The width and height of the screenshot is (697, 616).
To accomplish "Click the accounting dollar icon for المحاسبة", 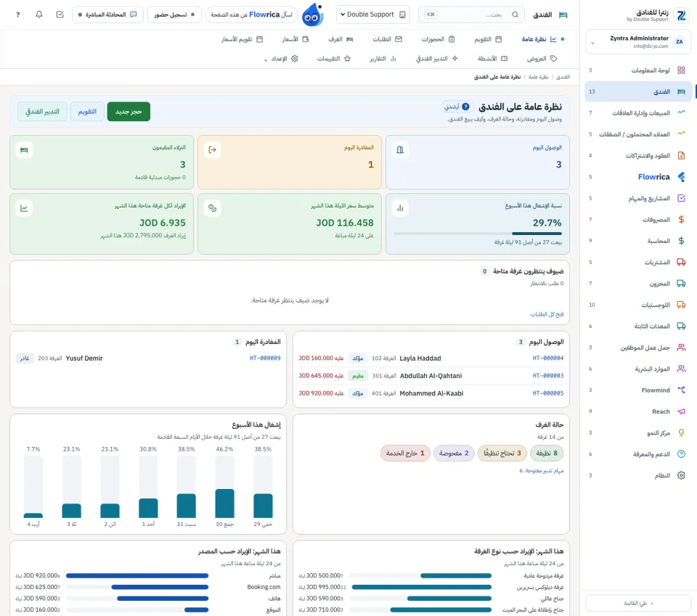I will (x=681, y=241).
